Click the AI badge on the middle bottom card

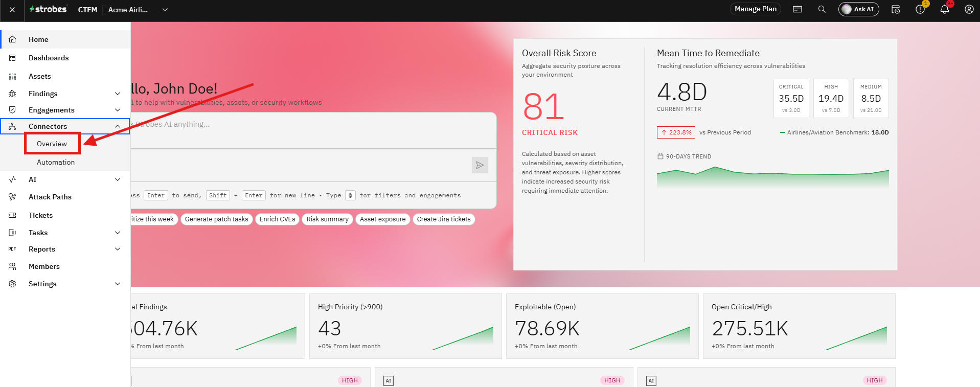coord(389,380)
